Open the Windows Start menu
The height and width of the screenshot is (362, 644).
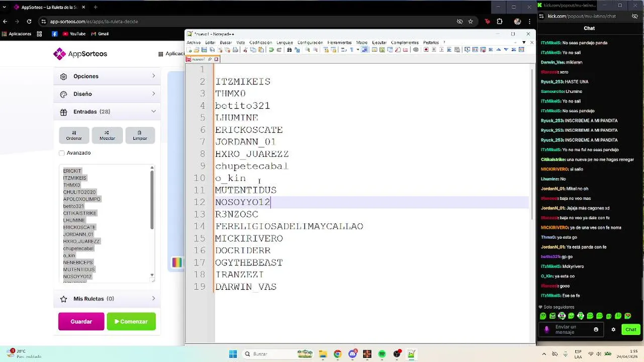pos(233,354)
